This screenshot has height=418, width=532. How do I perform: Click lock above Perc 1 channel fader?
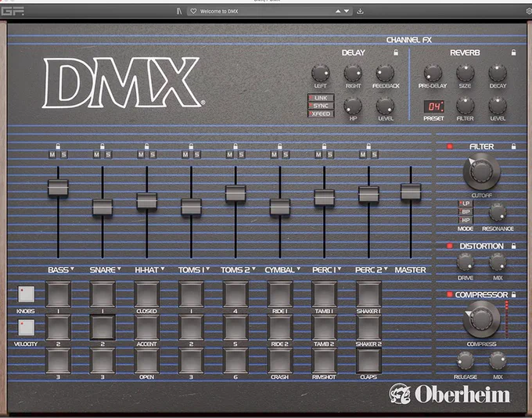pos(325,146)
